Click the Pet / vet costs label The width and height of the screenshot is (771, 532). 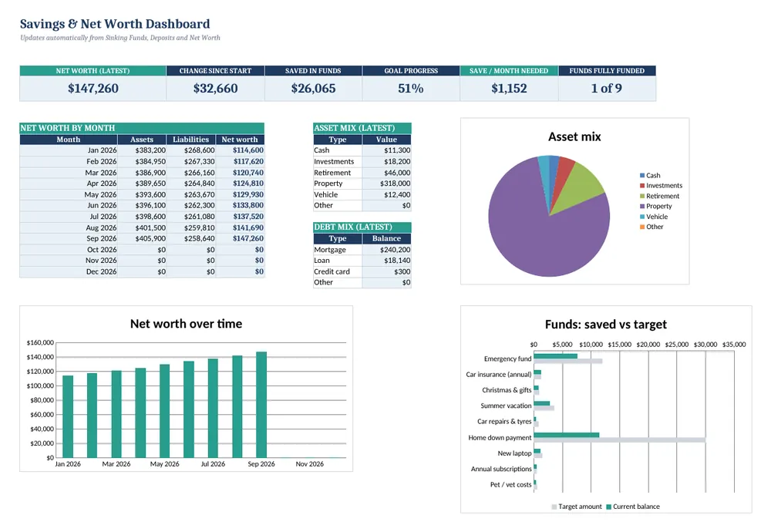[x=511, y=485]
